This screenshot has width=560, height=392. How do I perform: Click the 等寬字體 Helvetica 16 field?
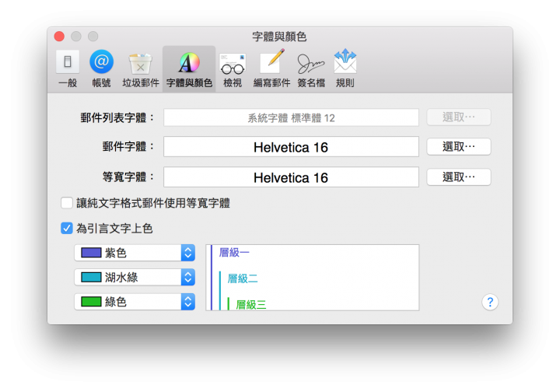(x=291, y=177)
